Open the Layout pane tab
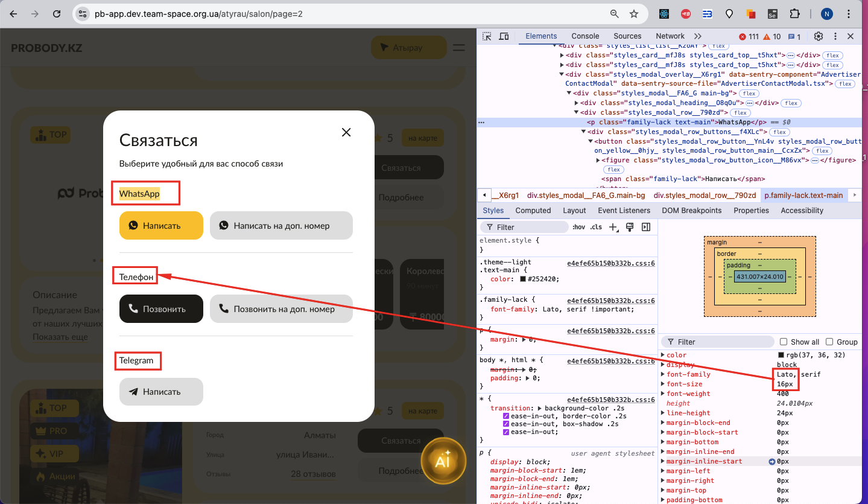The width and height of the screenshot is (868, 504). [574, 211]
